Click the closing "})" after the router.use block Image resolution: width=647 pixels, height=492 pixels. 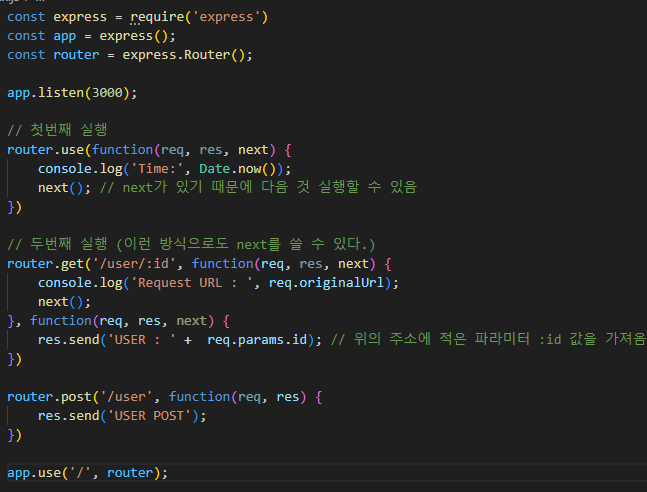click(x=14, y=207)
